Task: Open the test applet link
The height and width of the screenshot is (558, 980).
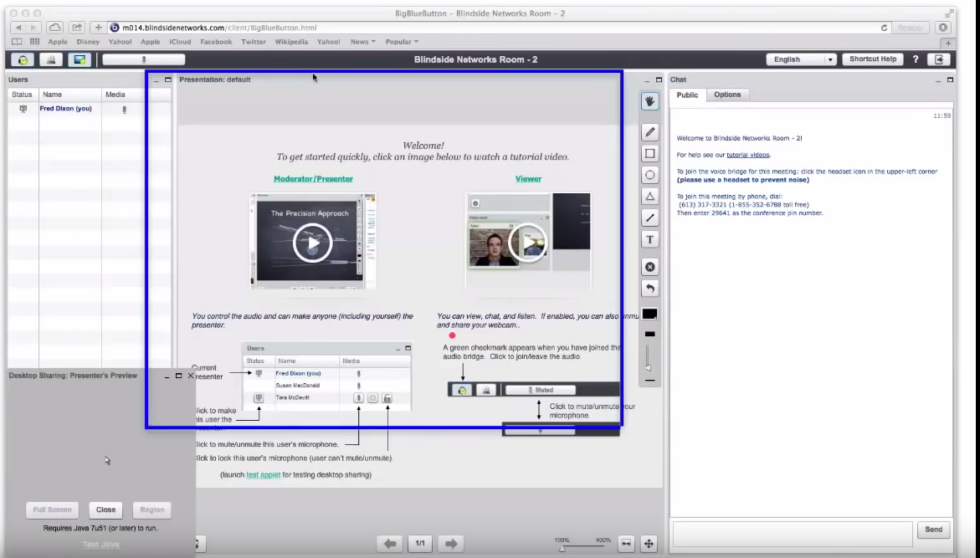Action: (263, 475)
